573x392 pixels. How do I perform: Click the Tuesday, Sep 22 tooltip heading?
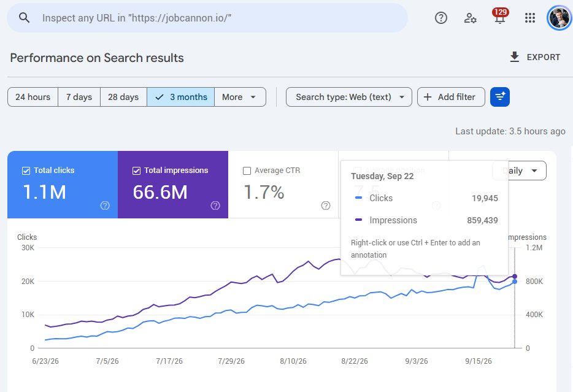click(x=382, y=176)
